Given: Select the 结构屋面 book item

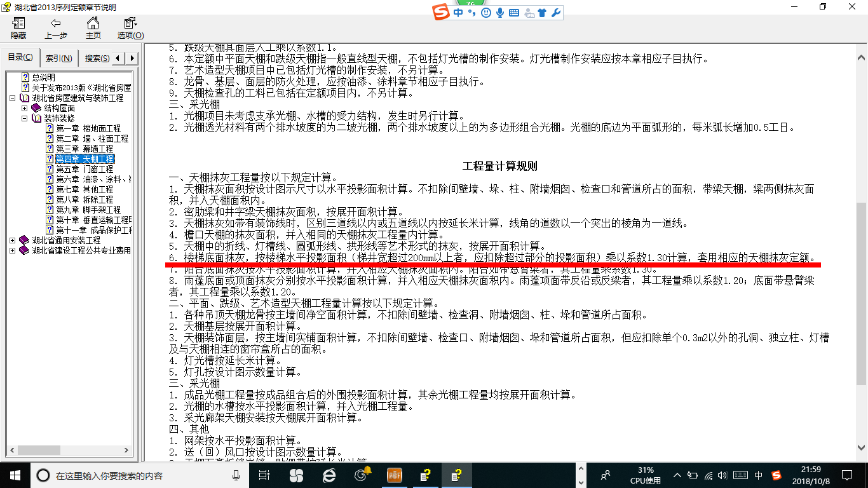Looking at the screenshot, I should click(59, 108).
